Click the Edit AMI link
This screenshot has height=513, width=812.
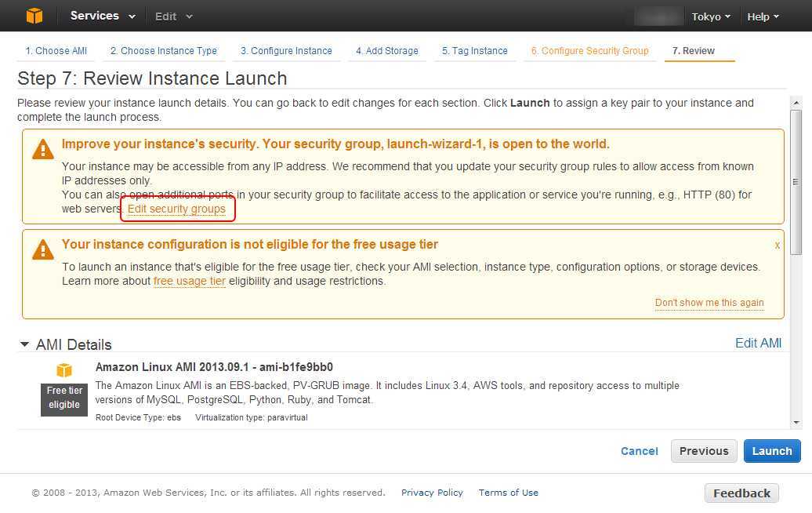[758, 343]
